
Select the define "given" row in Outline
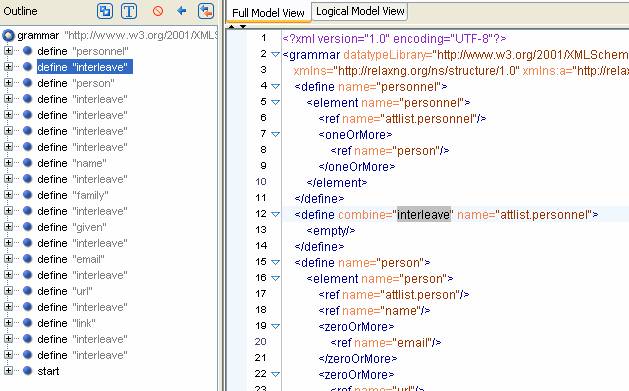pyautogui.click(x=72, y=227)
